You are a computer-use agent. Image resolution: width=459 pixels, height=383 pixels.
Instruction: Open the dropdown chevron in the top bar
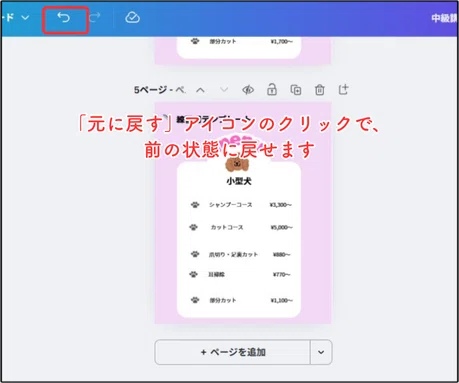pos(25,17)
